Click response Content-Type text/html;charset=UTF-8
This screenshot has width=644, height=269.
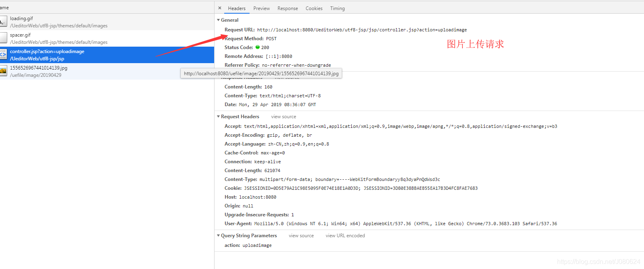(x=290, y=96)
